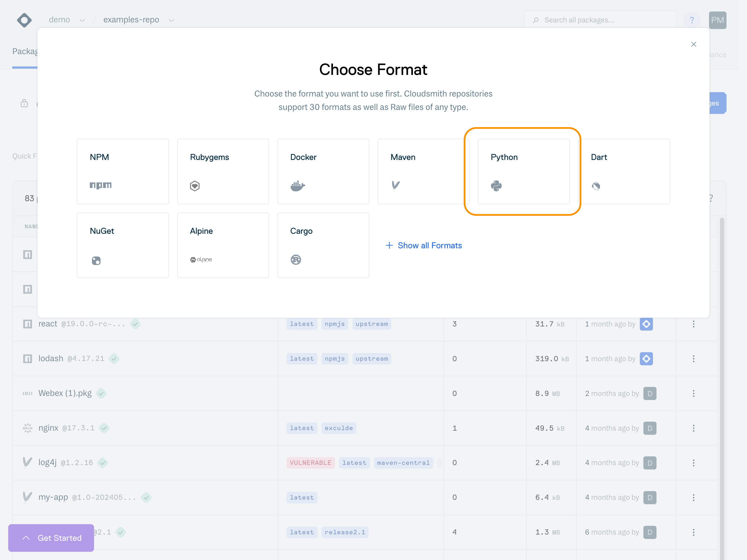The height and width of the screenshot is (560, 747).
Task: Click the maven-central tag on log4j
Action: tap(403, 463)
